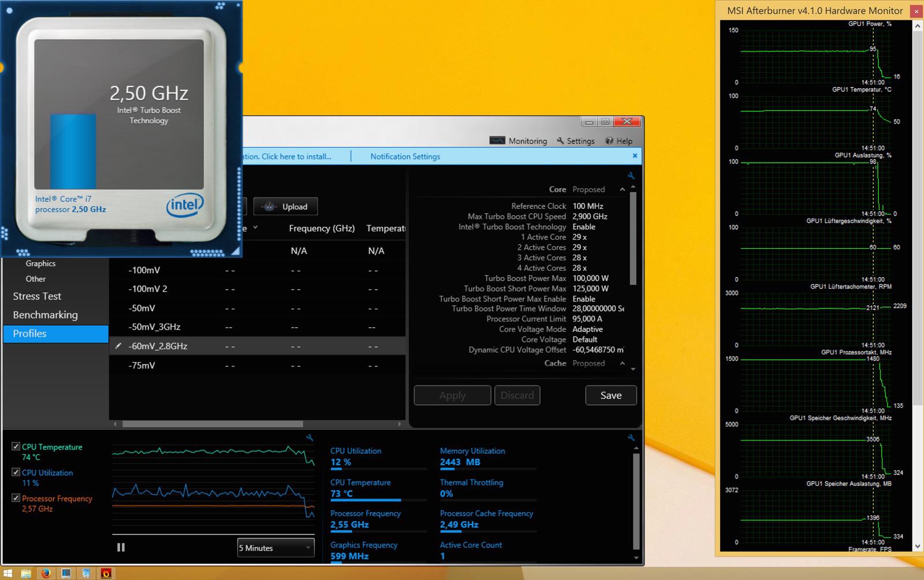Select the -50mV profile row
Screen dimensions: 924x580
pos(257,308)
